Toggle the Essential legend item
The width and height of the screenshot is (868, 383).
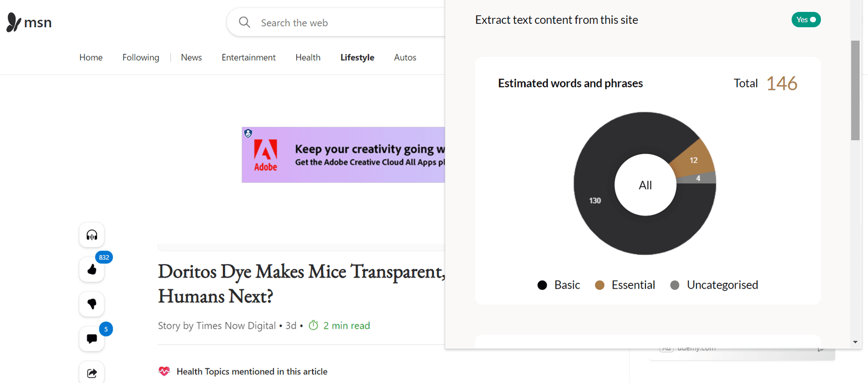point(624,285)
